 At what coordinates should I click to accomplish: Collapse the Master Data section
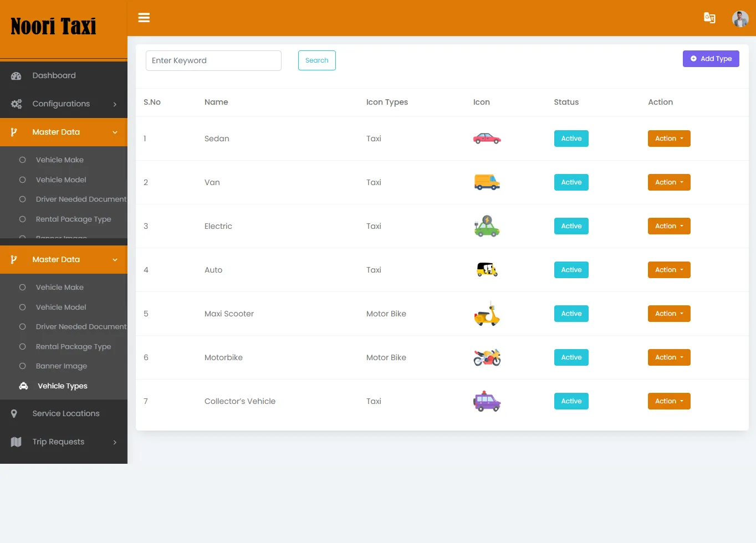tap(56, 132)
